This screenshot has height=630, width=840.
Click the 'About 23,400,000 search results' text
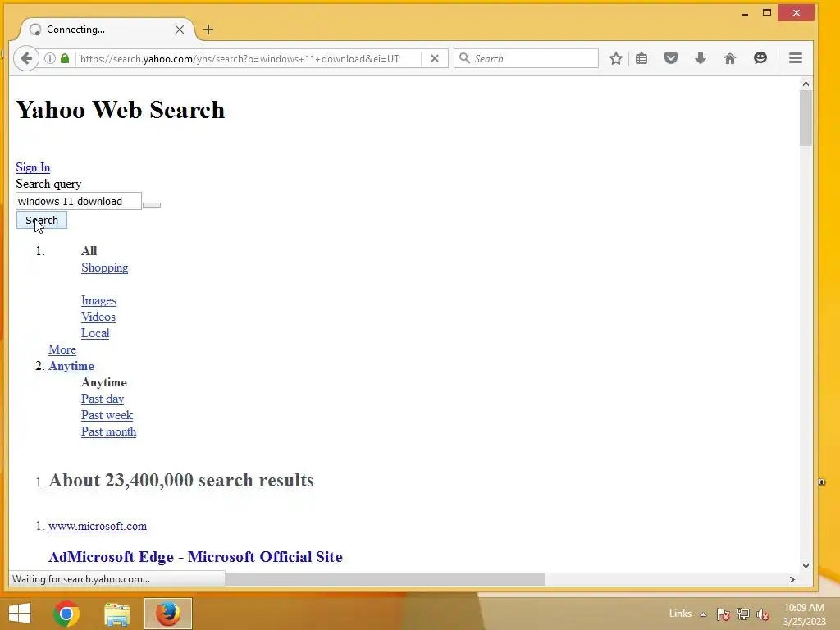[x=181, y=481]
